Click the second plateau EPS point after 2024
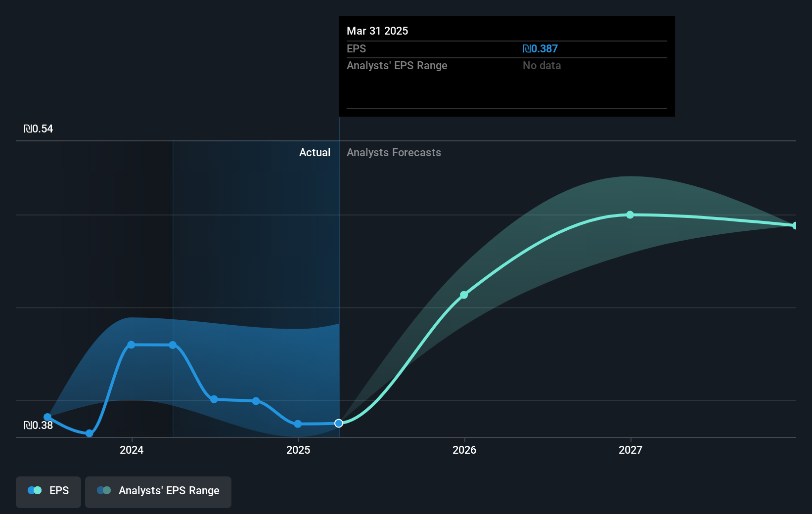 pyautogui.click(x=173, y=345)
